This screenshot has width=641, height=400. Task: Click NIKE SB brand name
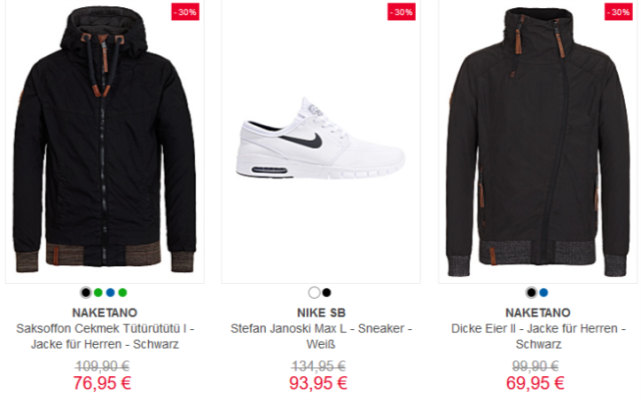pos(321,313)
